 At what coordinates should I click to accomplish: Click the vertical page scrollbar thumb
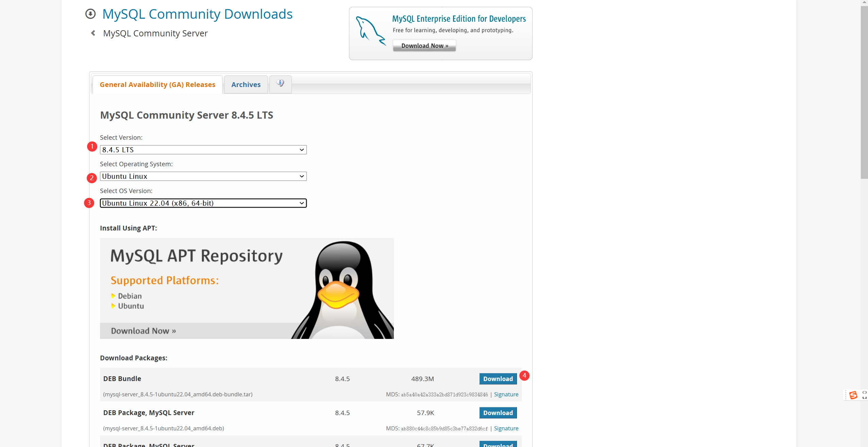(864, 92)
